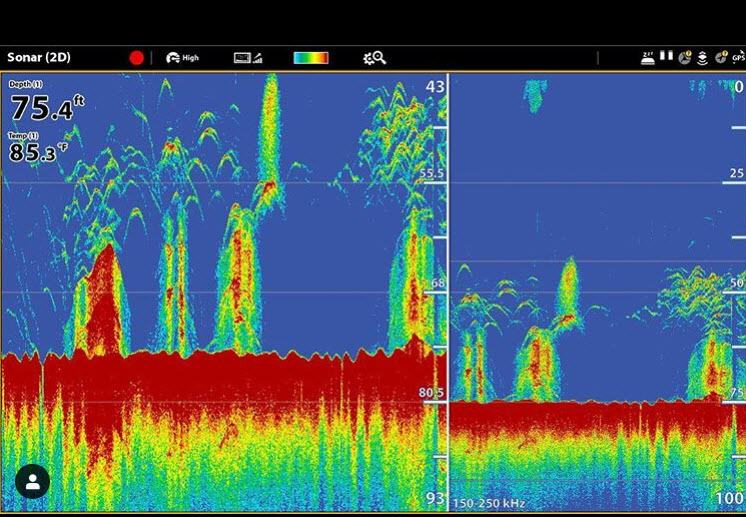Open the sonar source display icon
The height and width of the screenshot is (517, 746).
pyautogui.click(x=247, y=58)
